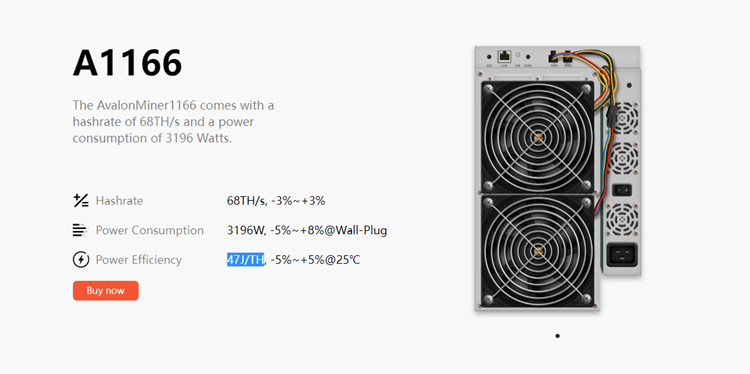Click the AvalonMiner1166 description paragraph
Image resolution: width=750 pixels, height=374 pixels.
173,121
